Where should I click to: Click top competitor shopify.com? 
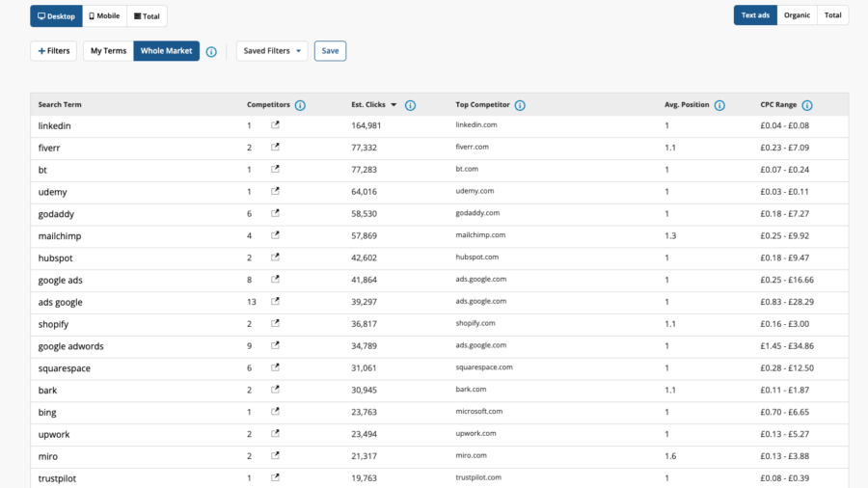pos(475,323)
